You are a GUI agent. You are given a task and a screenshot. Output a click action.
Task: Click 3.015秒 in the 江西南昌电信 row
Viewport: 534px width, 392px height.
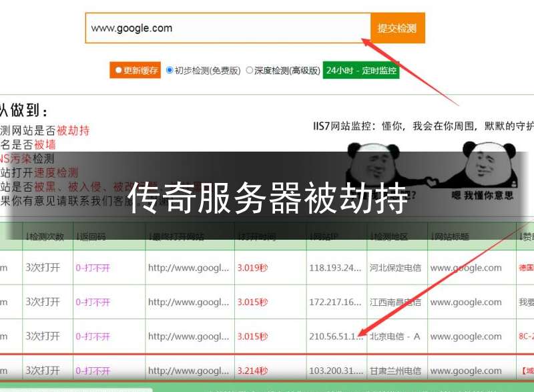[253, 302]
